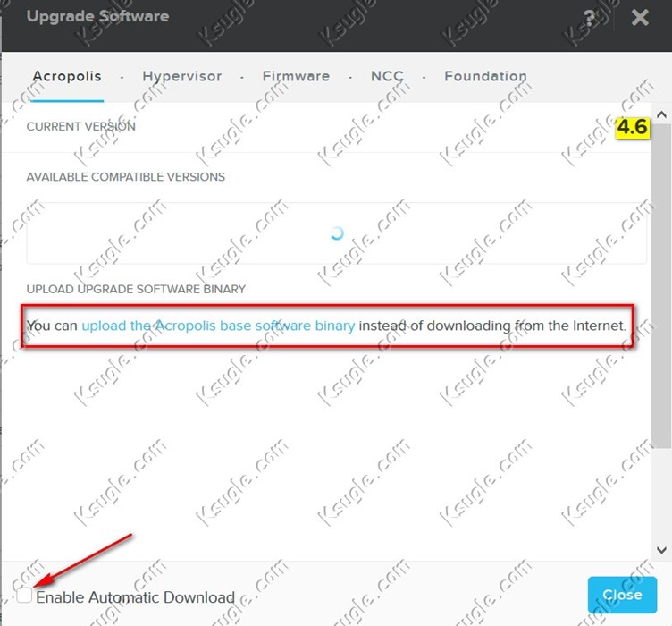Click the AVAILABLE COMPATIBLE VERSIONS heading
This screenshot has height=626, width=672.
coord(126,177)
